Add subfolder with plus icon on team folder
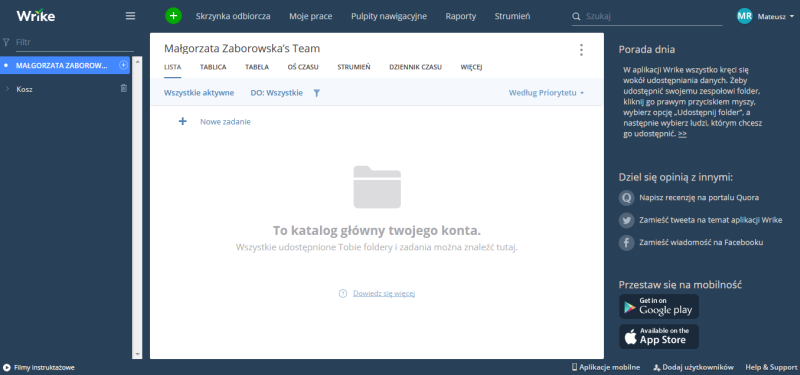Image resolution: width=800 pixels, height=375 pixels. [123, 65]
